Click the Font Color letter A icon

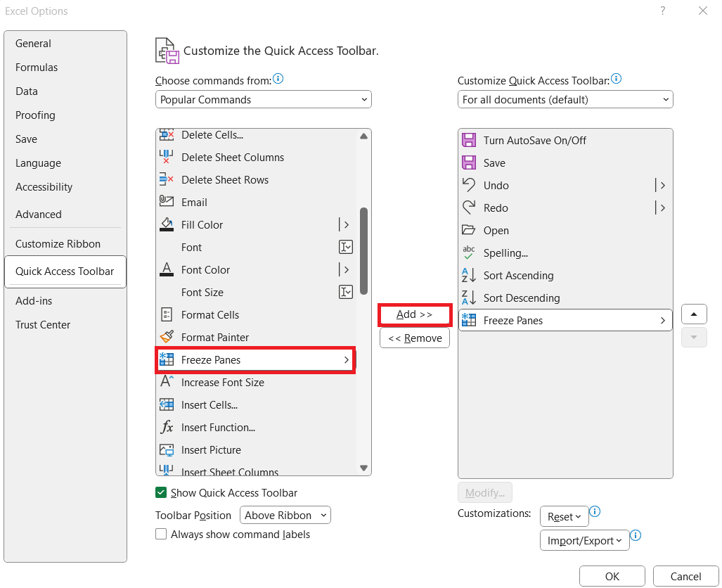[x=166, y=269]
